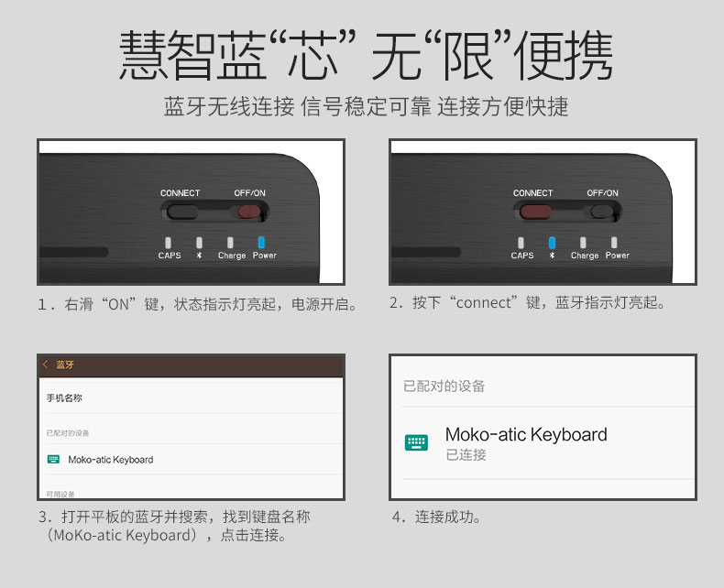Click the Charge indicator light in step 1 image
The image size is (724, 588).
tap(230, 243)
